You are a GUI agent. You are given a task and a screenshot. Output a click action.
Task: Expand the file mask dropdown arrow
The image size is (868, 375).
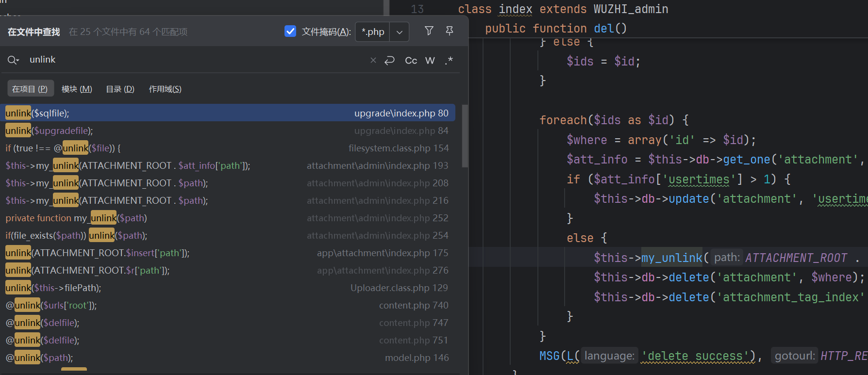click(x=400, y=32)
